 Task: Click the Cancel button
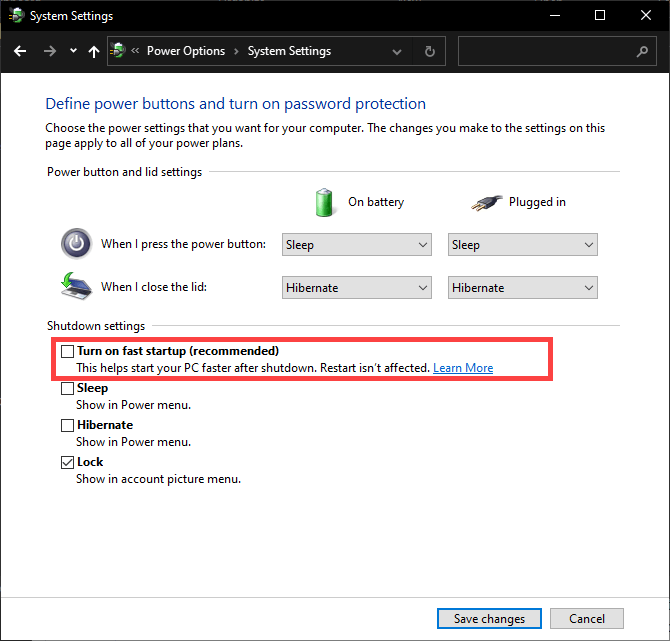coord(587,618)
